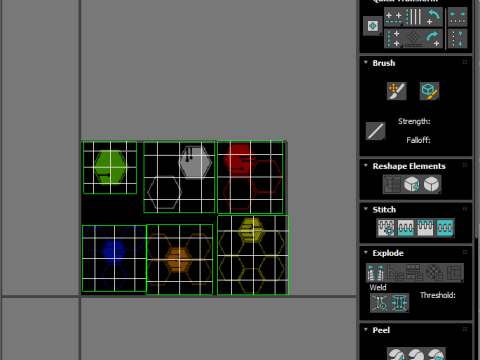The image size is (480, 360).
Task: Collapse the Peel rollout
Action: coord(366,330)
